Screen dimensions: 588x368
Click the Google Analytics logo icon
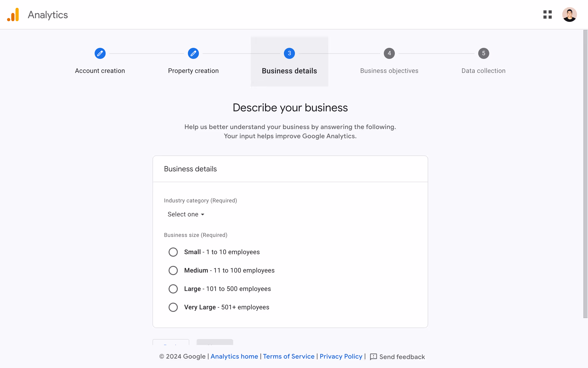pos(13,14)
